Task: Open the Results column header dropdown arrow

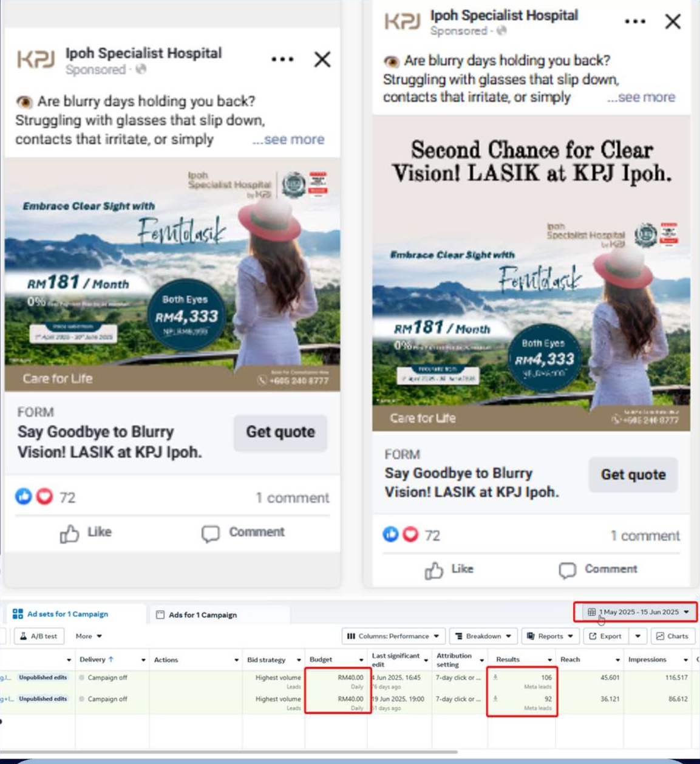Action: point(549,660)
